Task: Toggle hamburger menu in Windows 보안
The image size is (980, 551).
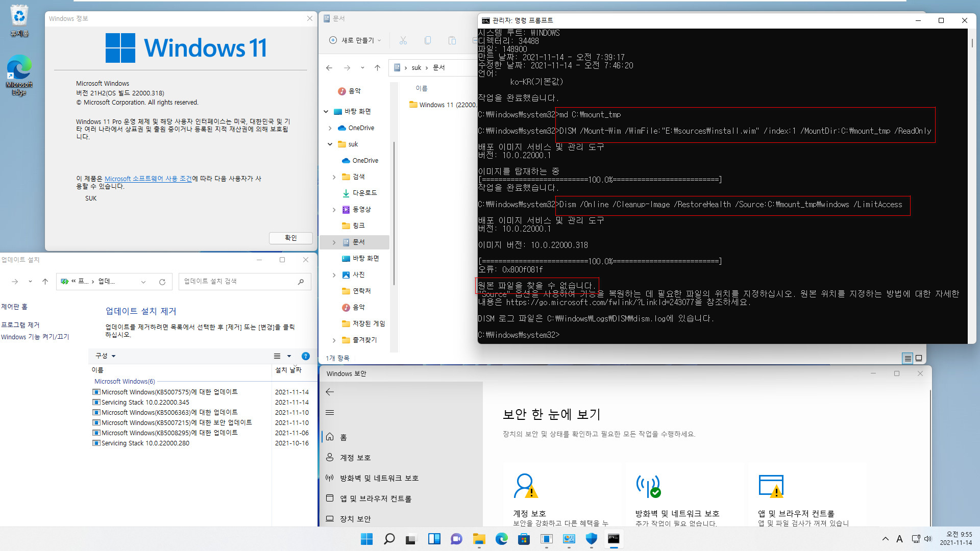Action: pos(330,412)
